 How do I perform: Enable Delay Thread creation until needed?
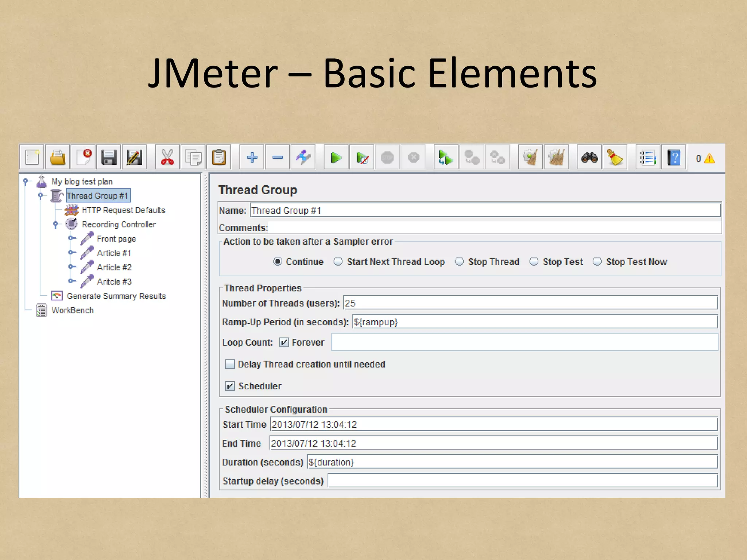tap(230, 364)
